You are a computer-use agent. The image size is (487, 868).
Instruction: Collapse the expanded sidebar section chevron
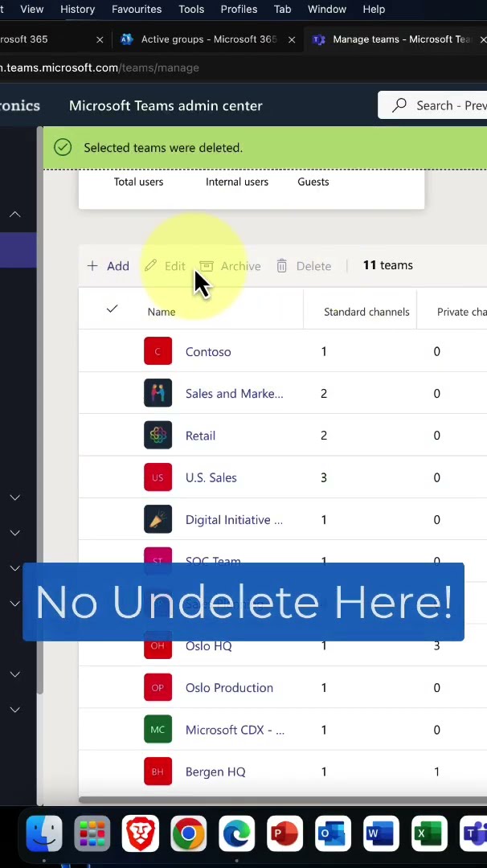tap(15, 215)
